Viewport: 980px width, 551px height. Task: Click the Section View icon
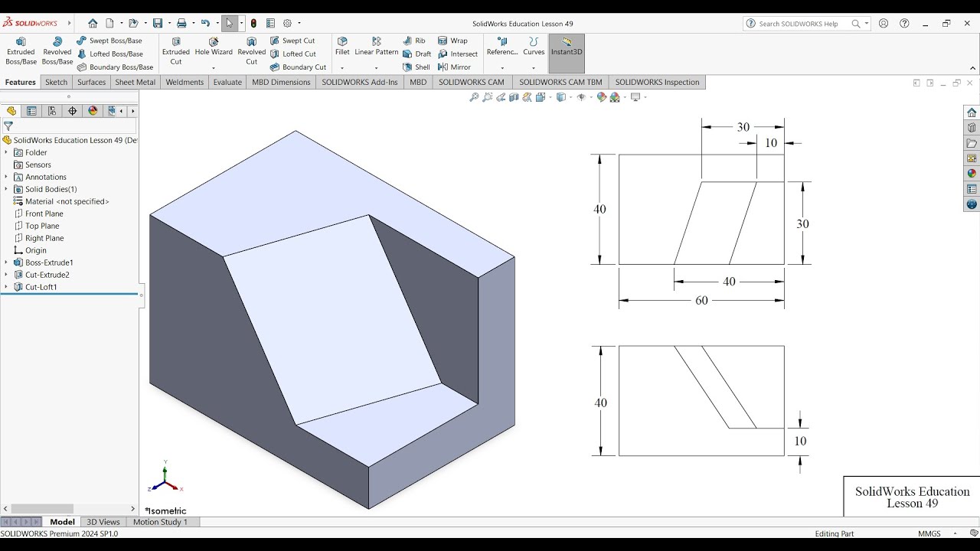[514, 97]
